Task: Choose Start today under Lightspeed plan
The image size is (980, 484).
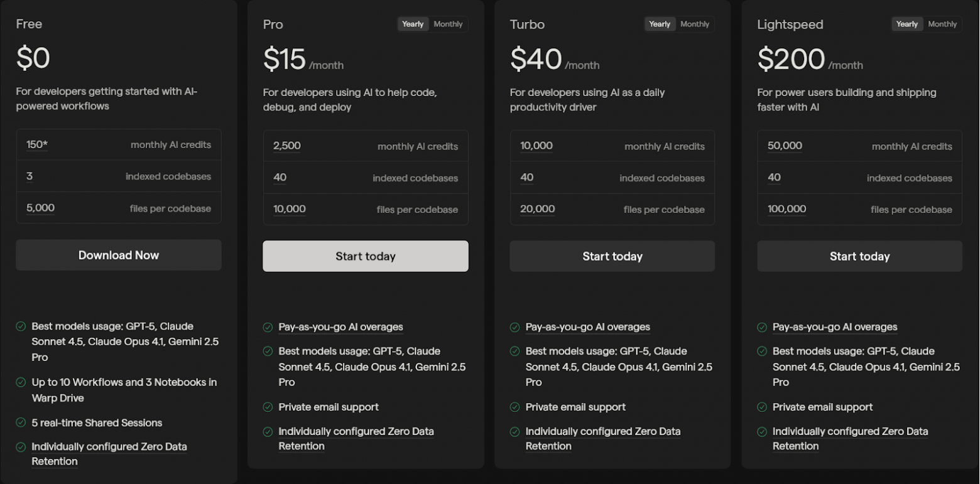Action: coord(859,256)
